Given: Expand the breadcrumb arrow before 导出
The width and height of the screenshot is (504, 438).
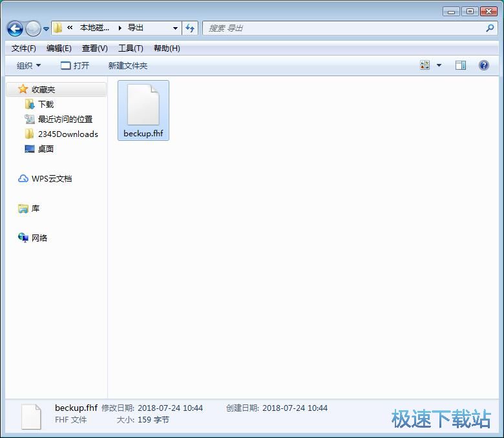Looking at the screenshot, I should [120, 28].
